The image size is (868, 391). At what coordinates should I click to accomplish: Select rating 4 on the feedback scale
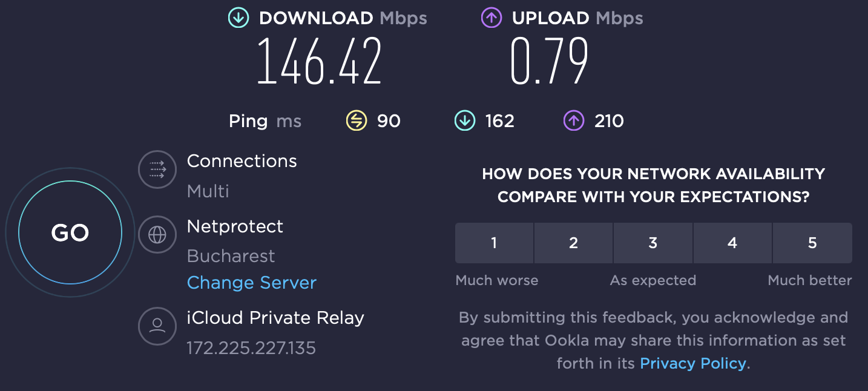732,243
